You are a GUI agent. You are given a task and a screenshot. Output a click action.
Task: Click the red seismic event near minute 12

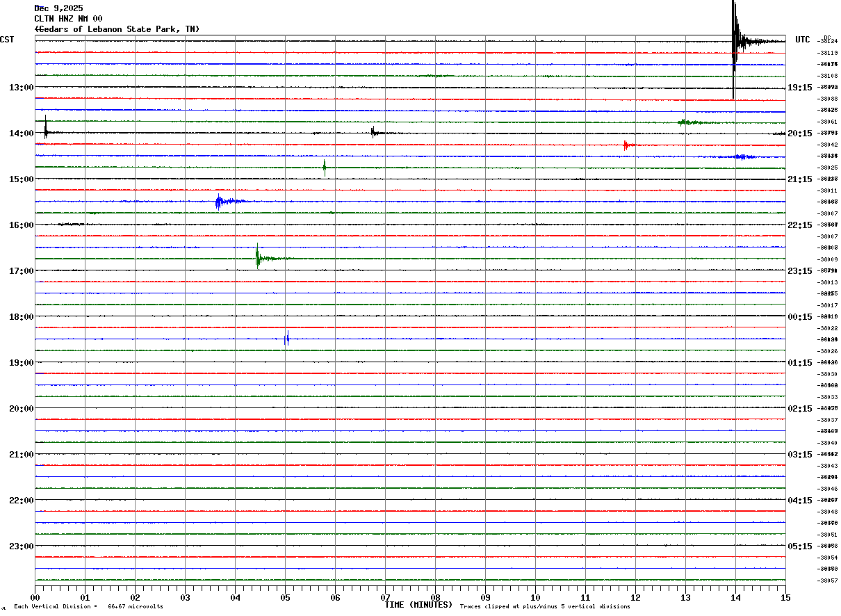tap(626, 145)
